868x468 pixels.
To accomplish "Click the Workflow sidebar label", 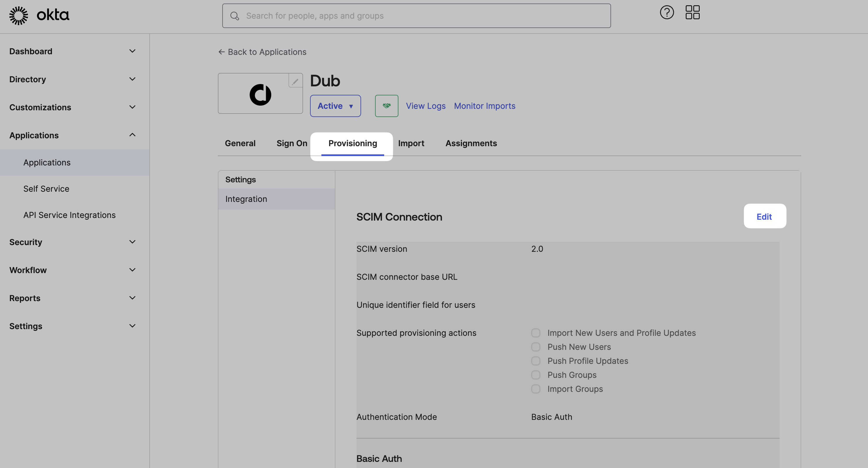I will point(28,270).
